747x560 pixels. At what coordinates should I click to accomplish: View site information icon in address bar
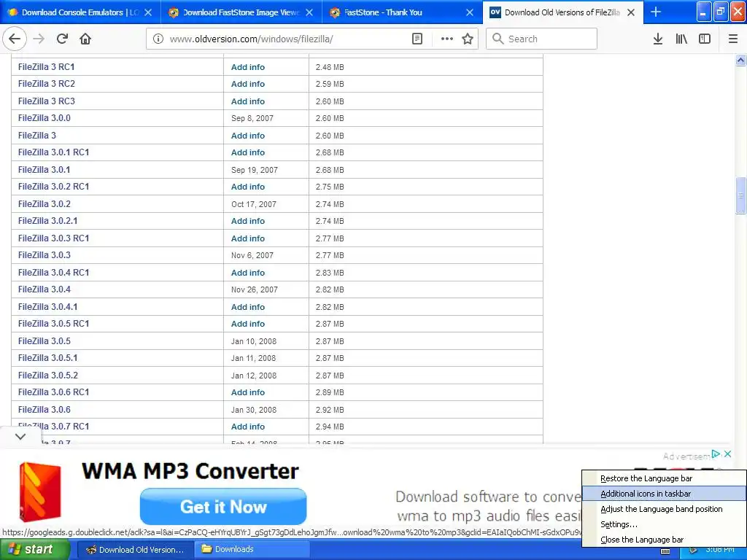point(158,39)
